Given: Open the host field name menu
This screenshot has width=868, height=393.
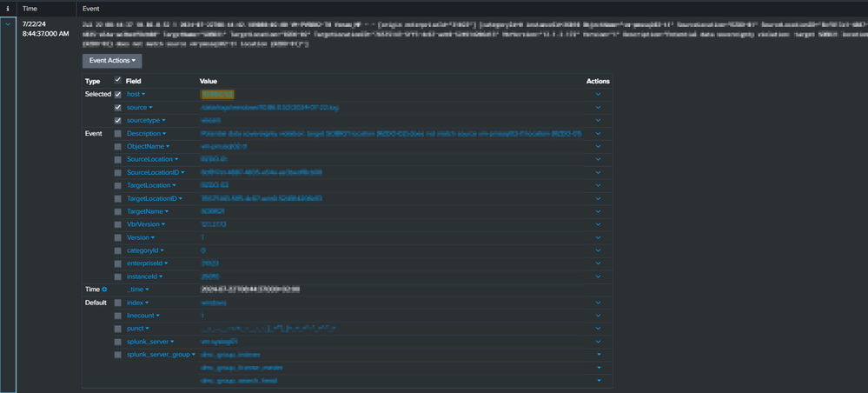Looking at the screenshot, I should coord(136,94).
